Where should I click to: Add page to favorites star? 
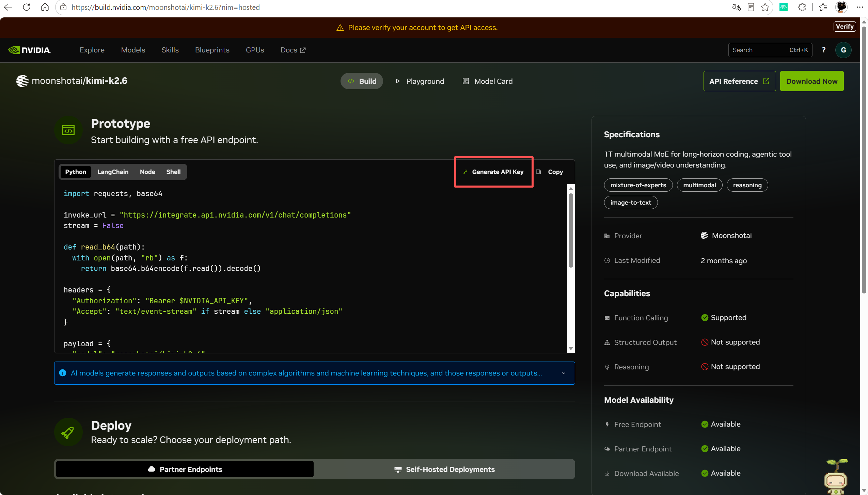(765, 7)
